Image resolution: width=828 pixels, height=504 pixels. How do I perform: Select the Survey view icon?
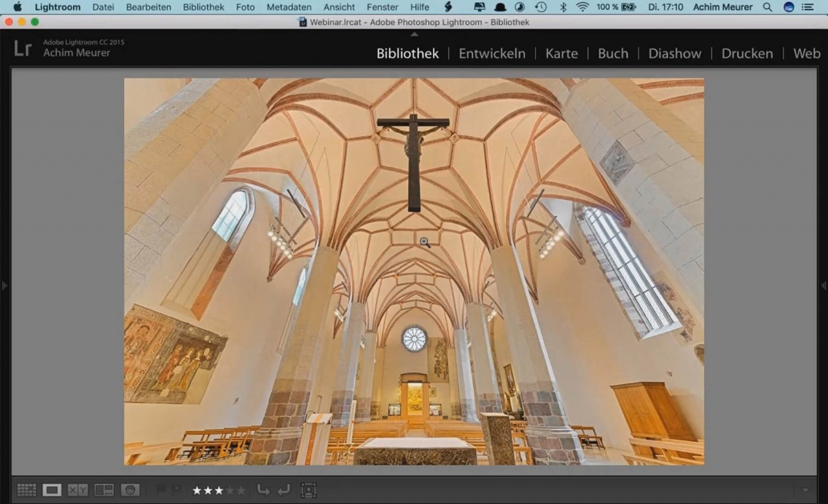103,490
